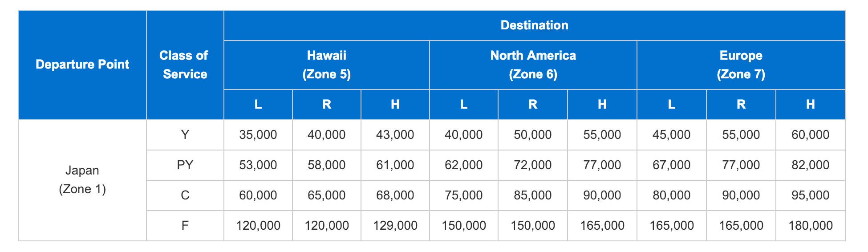Image resolution: width=868 pixels, height=252 pixels.
Task: Select the 35,000 miles cell
Action: coord(258,135)
